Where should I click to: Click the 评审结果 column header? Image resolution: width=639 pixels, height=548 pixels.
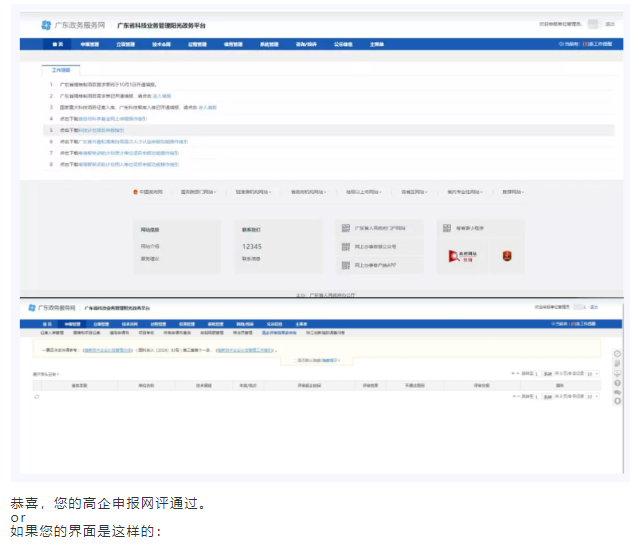pyautogui.click(x=370, y=385)
